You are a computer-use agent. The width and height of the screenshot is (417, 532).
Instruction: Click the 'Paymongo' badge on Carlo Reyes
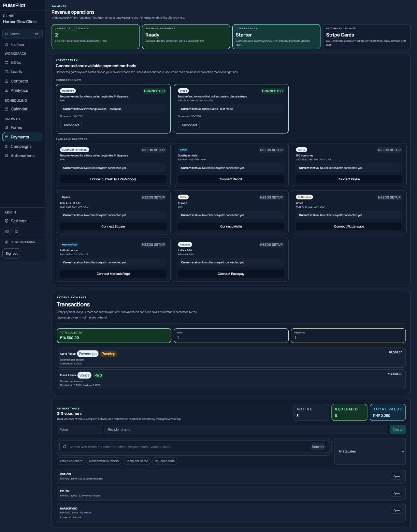(88, 354)
